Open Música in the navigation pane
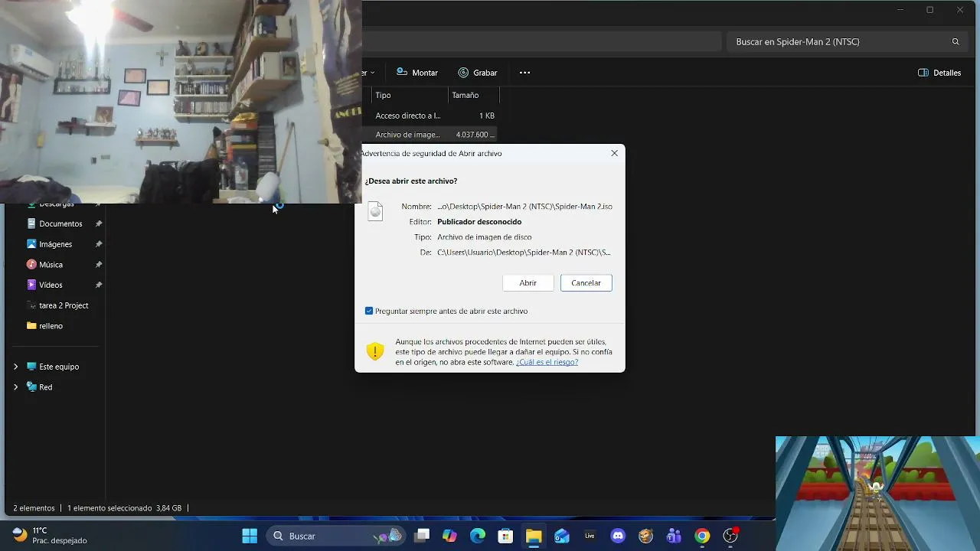The image size is (980, 551). 51,265
